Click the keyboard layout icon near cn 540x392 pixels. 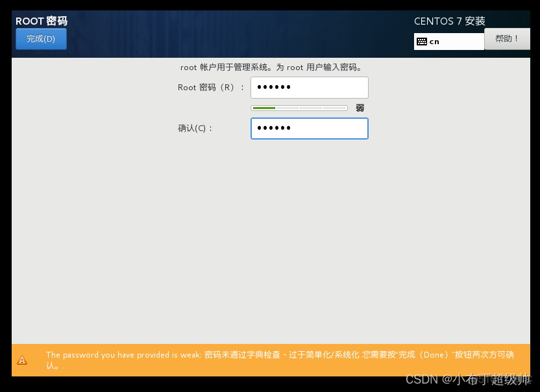[422, 41]
